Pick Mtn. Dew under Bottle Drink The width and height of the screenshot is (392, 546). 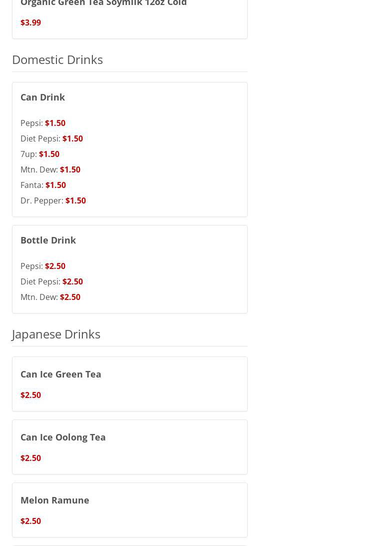point(50,297)
